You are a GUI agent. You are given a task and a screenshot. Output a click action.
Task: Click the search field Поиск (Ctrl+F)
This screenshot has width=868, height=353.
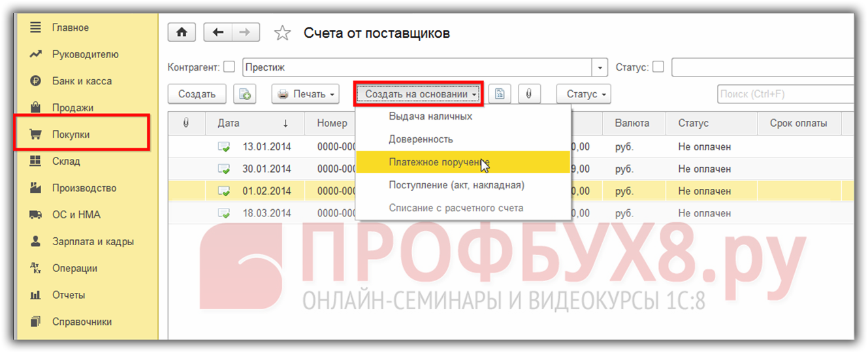(784, 94)
